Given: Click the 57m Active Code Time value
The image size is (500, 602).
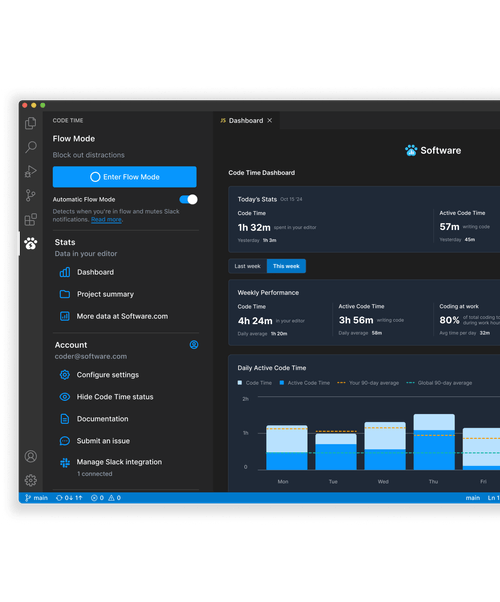Looking at the screenshot, I should pyautogui.click(x=449, y=227).
